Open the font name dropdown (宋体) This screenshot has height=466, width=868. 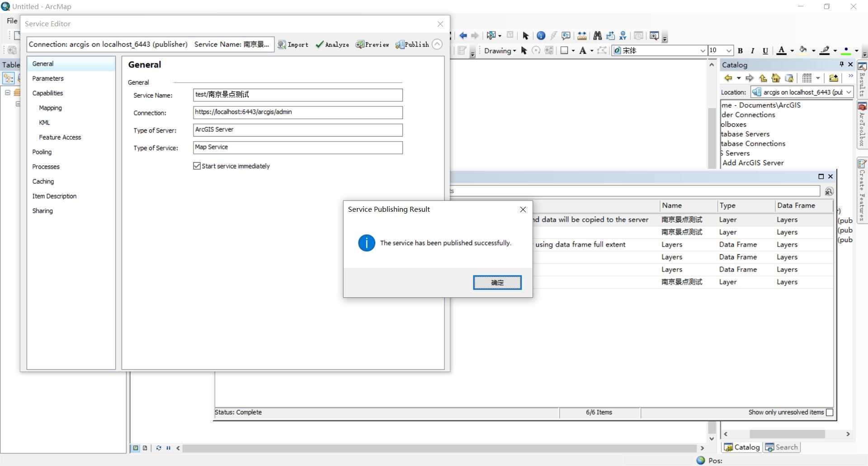point(703,51)
